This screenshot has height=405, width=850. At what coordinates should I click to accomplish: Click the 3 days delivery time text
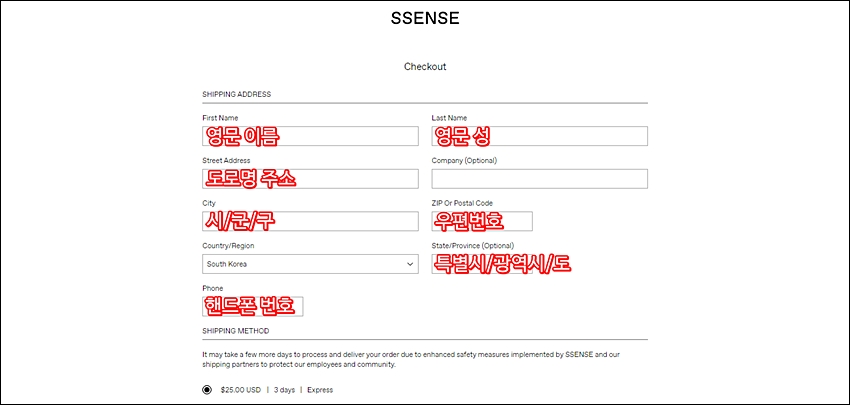(x=284, y=390)
